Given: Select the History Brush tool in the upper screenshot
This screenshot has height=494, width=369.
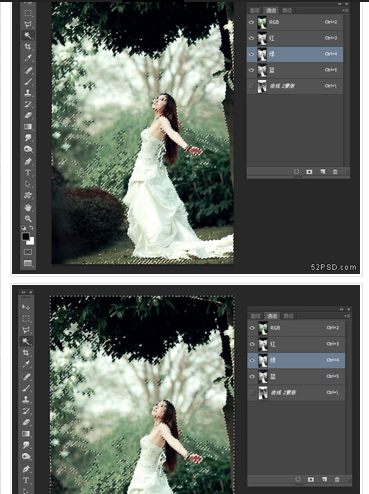Looking at the screenshot, I should point(28,104).
